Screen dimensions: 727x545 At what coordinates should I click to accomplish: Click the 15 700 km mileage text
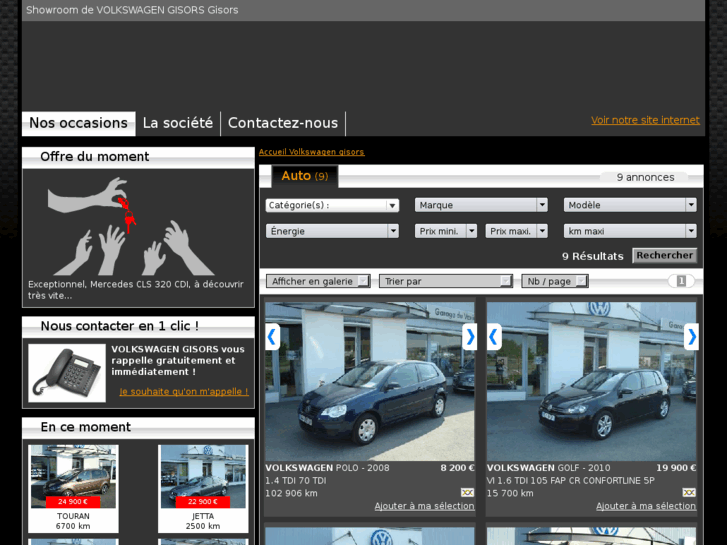(x=510, y=494)
